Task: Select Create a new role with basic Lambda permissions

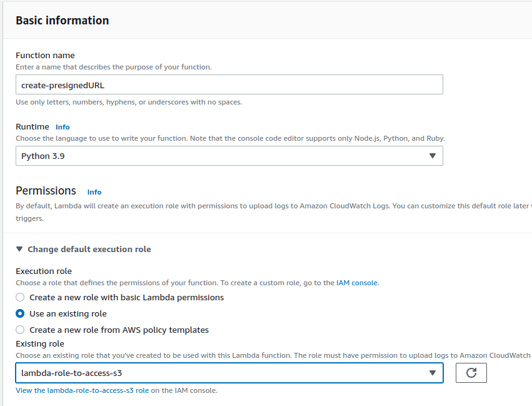Action: (x=21, y=297)
